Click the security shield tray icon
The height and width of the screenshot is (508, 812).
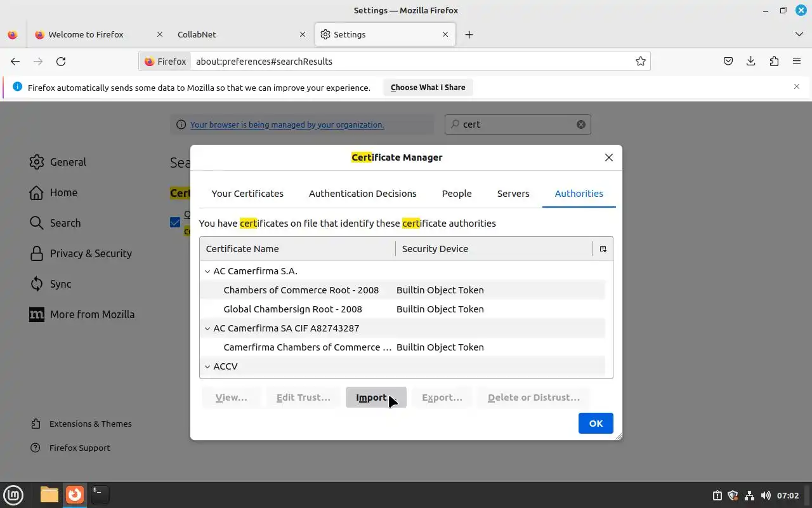pos(733,495)
